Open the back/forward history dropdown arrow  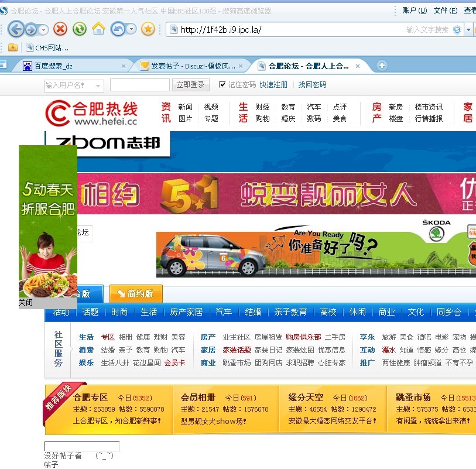pyautogui.click(x=43, y=30)
